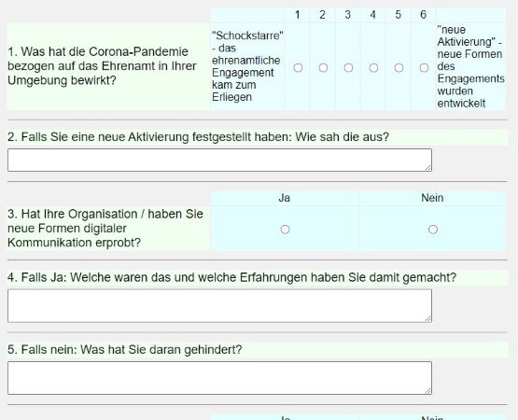Focus the text area under question 4

tap(219, 305)
